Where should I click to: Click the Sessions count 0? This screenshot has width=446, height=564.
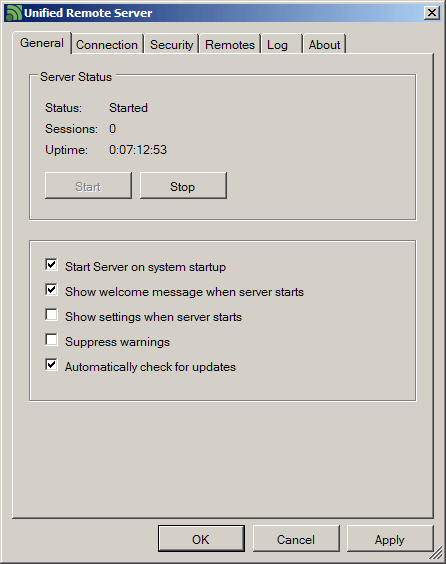113,129
